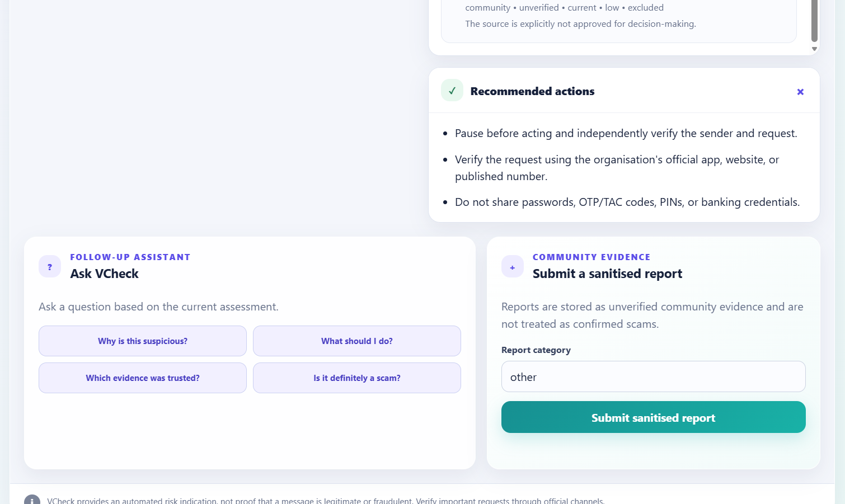Click the evidence panel scrollbar thumb
The width and height of the screenshot is (845, 504).
(x=815, y=21)
